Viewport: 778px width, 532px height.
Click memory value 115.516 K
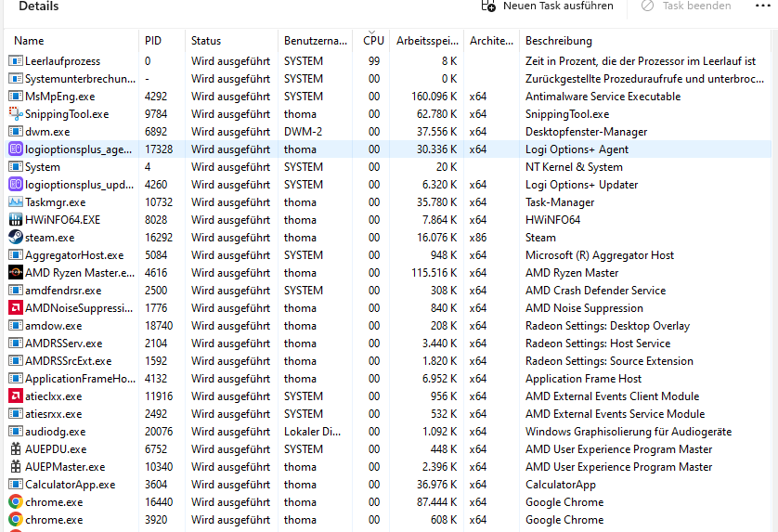[x=434, y=273]
